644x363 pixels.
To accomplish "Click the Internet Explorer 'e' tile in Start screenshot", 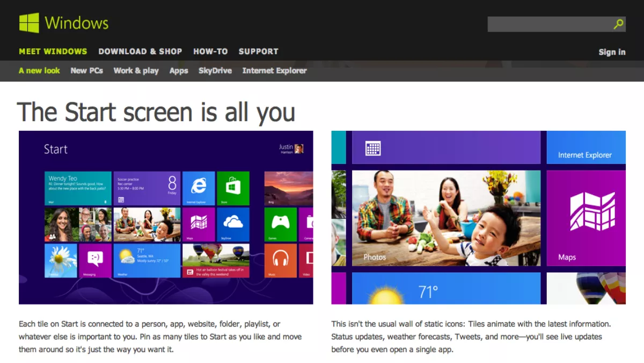I will coord(199,188).
